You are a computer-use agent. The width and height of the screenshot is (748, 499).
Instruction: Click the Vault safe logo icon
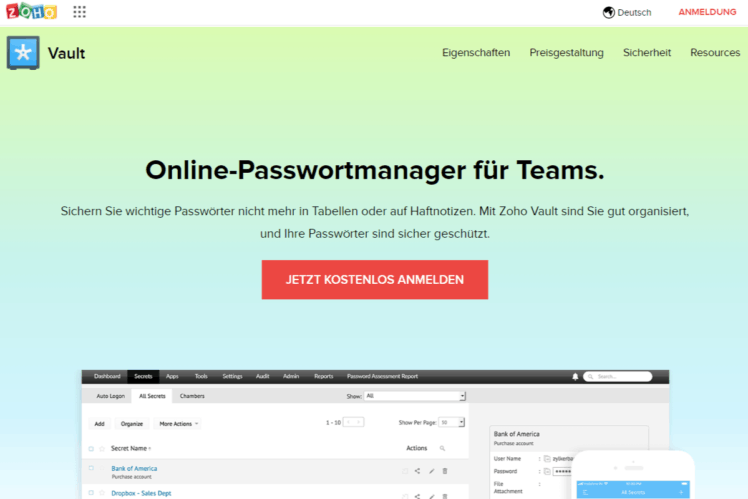pyautogui.click(x=23, y=53)
